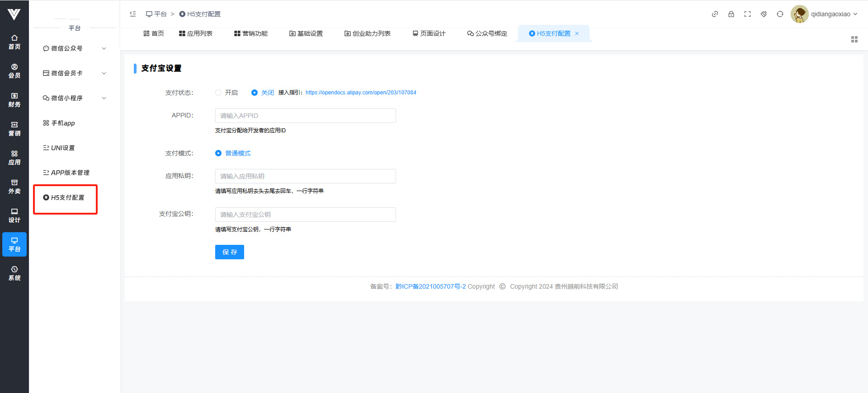The width and height of the screenshot is (868, 393).
Task: Select the 开启 payment status radio
Action: click(x=218, y=93)
